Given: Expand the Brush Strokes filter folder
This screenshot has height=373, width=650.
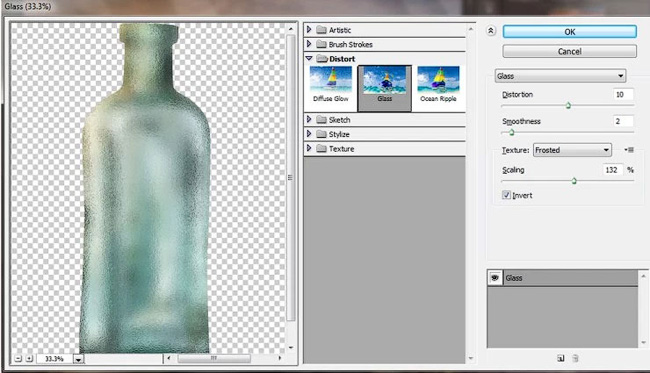Looking at the screenshot, I should 309,44.
